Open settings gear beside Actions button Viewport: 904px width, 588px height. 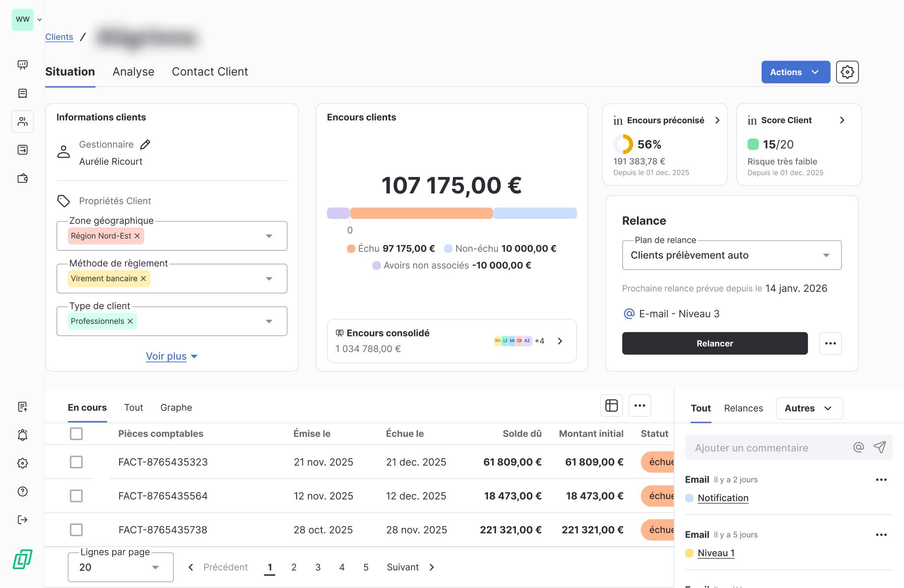[847, 72]
